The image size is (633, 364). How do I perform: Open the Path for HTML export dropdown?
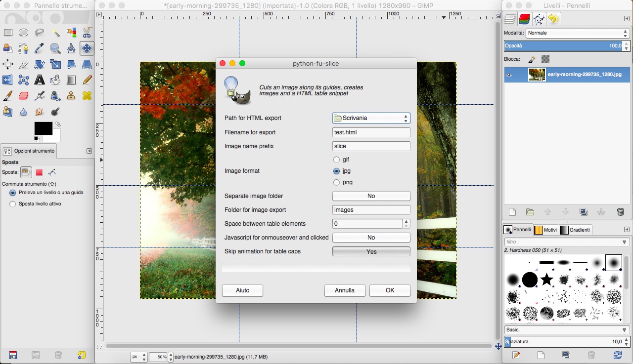click(x=371, y=118)
